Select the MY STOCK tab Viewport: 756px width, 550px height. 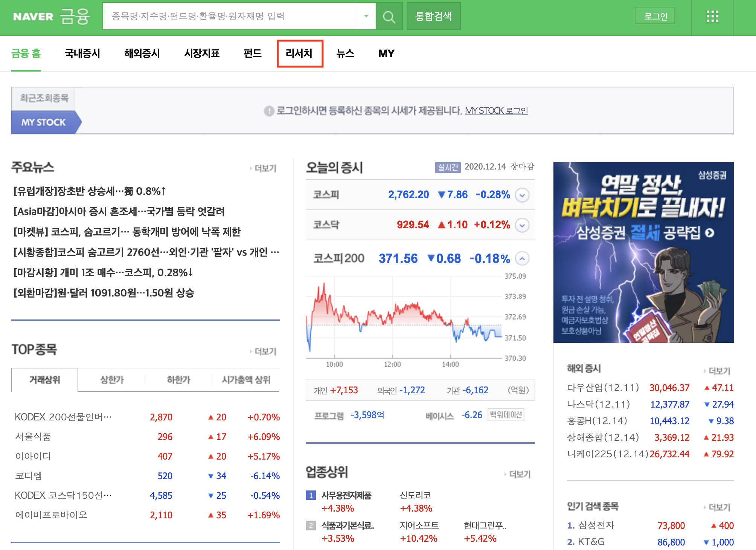44,122
